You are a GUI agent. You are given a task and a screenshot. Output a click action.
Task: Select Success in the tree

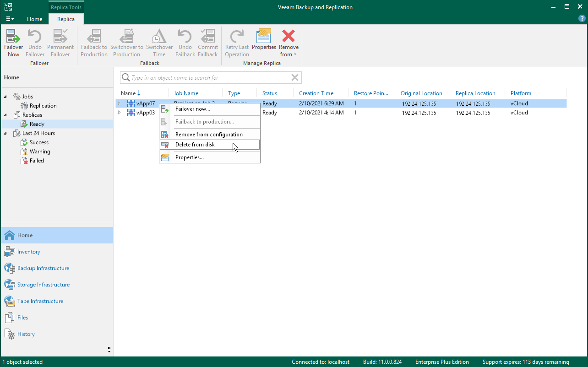(x=39, y=142)
